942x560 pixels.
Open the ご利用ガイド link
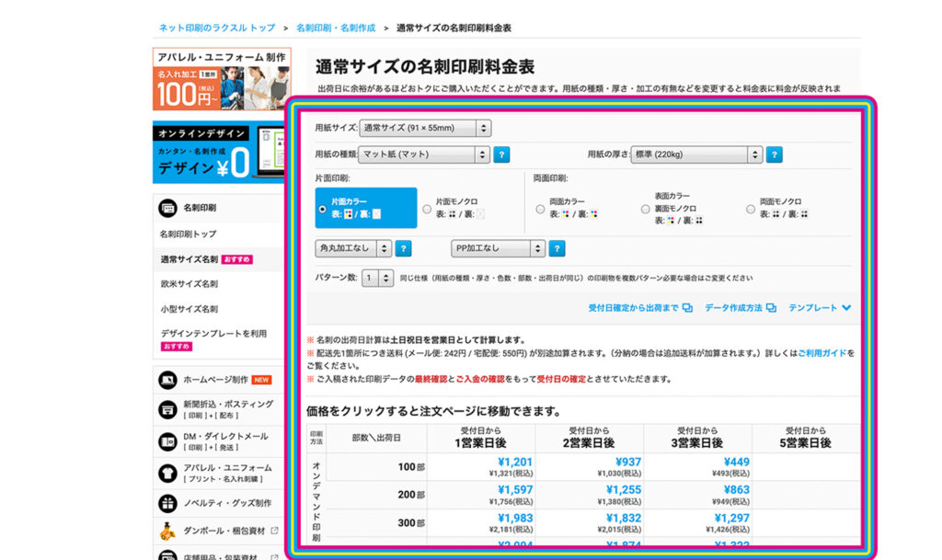[822, 353]
